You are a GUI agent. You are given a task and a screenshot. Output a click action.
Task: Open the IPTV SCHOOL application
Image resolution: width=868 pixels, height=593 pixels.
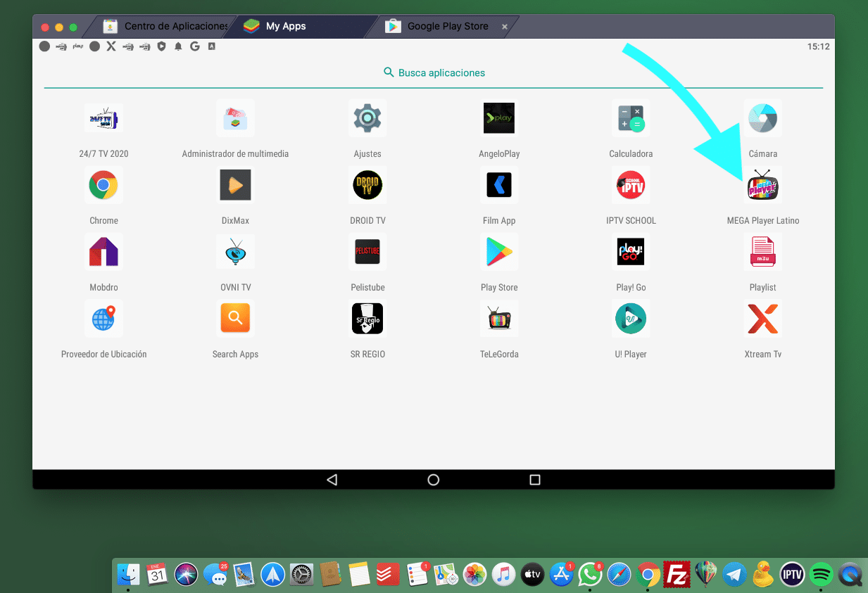click(631, 185)
